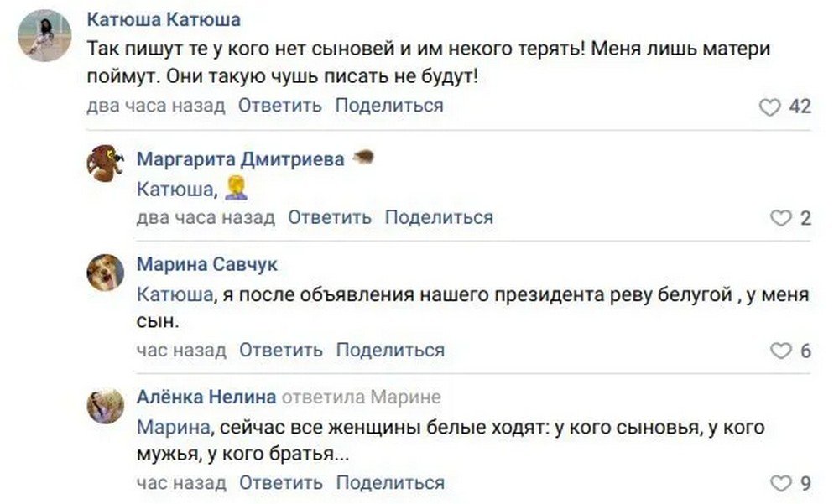This screenshot has height=504, width=839.
Task: Click the heart icon next to 9
Action: 782,483
